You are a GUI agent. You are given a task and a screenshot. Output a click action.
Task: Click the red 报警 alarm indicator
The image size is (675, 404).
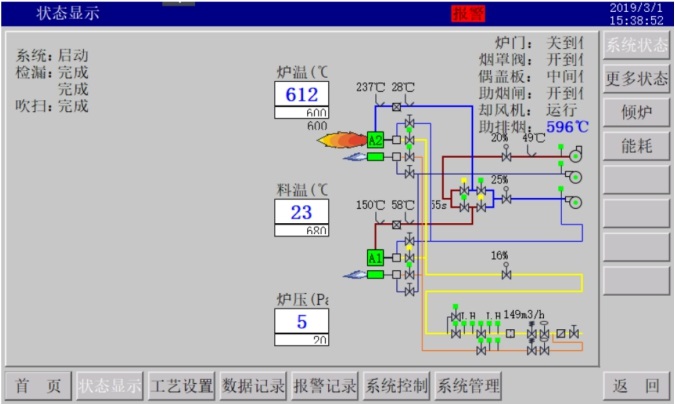pyautogui.click(x=468, y=13)
